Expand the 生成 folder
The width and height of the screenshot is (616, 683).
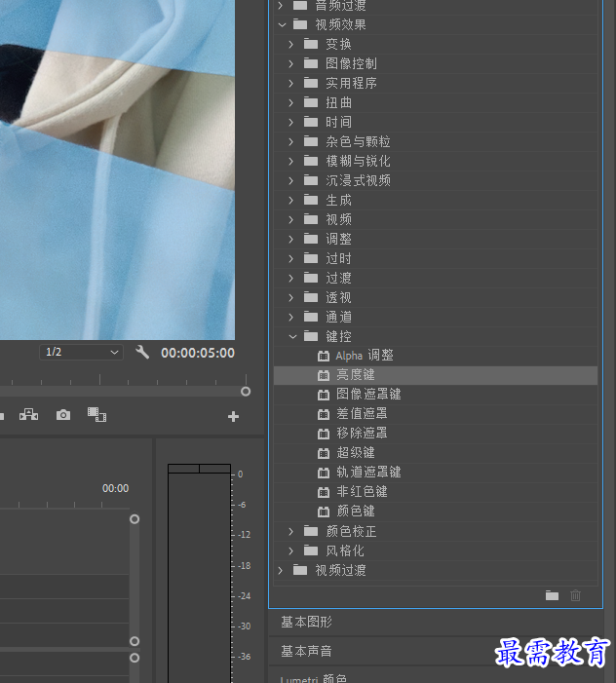[x=291, y=200]
